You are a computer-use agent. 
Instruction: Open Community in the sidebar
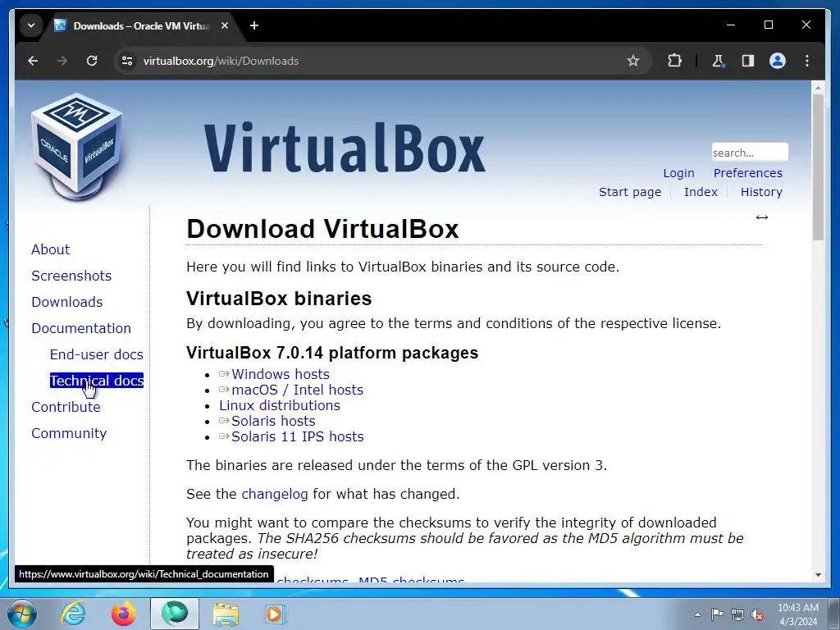(x=69, y=433)
